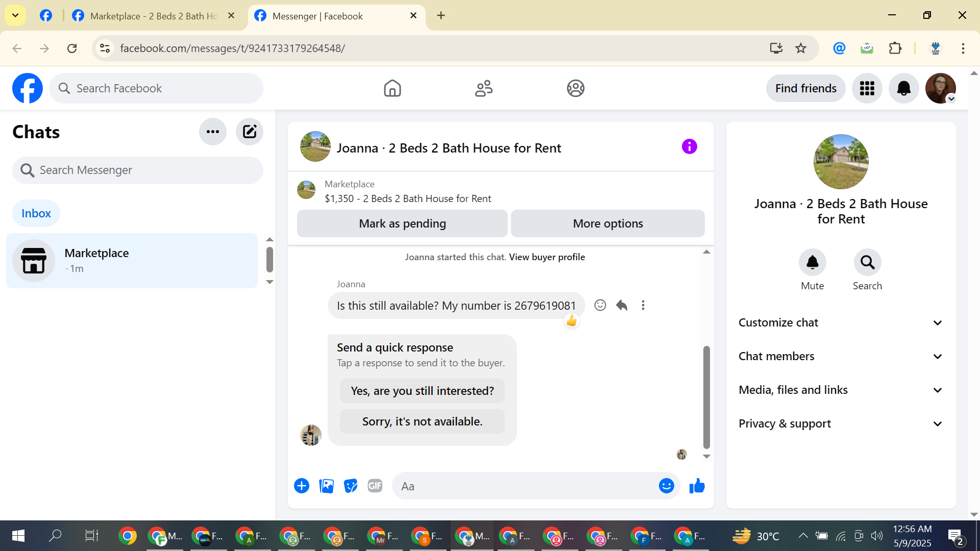Open the Marketplace chat thread
The height and width of the screenshot is (551, 980).
coord(132,260)
